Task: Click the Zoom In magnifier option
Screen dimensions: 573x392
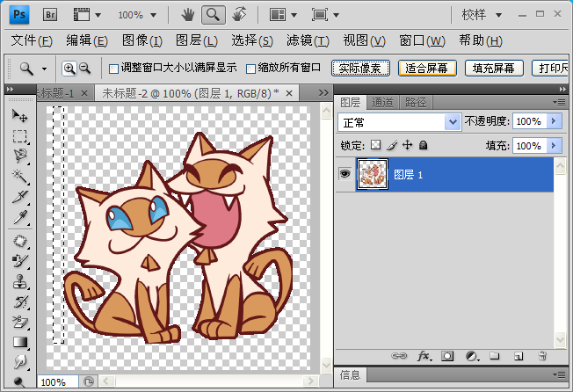Action: click(x=69, y=69)
